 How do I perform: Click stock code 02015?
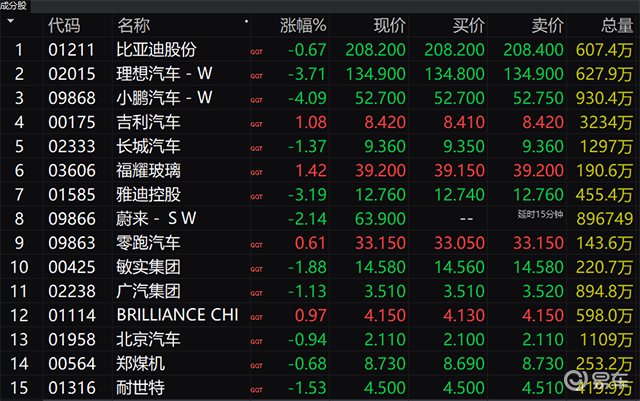pyautogui.click(x=72, y=74)
